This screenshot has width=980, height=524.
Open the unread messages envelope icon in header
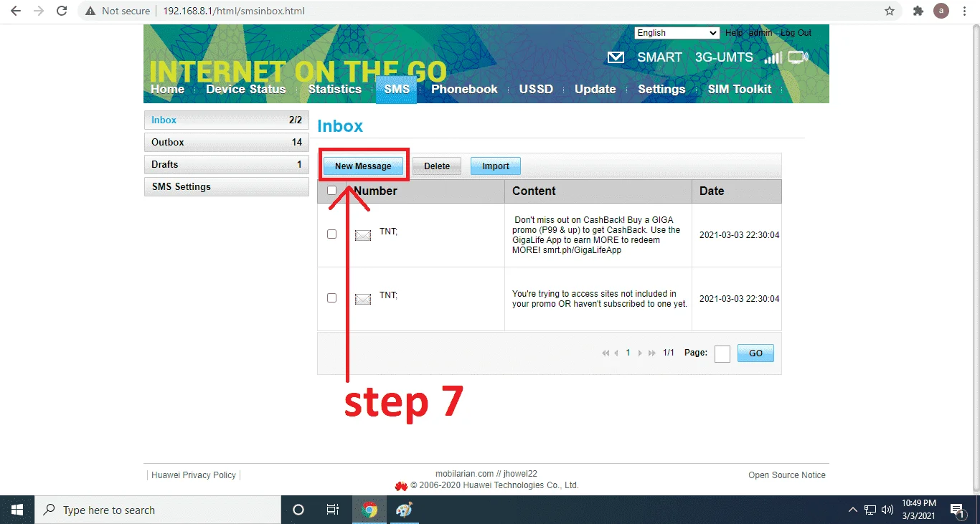(x=616, y=57)
